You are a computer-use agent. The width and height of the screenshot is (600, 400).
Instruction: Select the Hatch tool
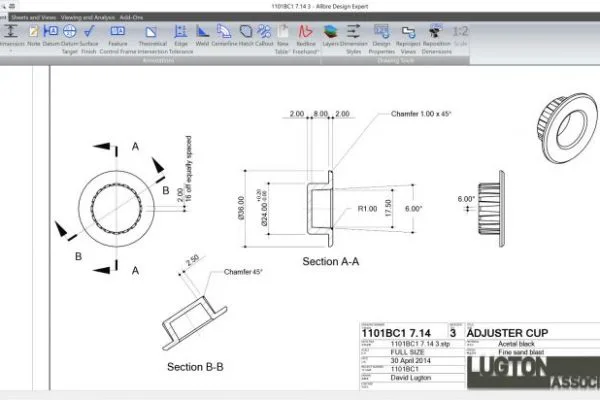pos(246,35)
